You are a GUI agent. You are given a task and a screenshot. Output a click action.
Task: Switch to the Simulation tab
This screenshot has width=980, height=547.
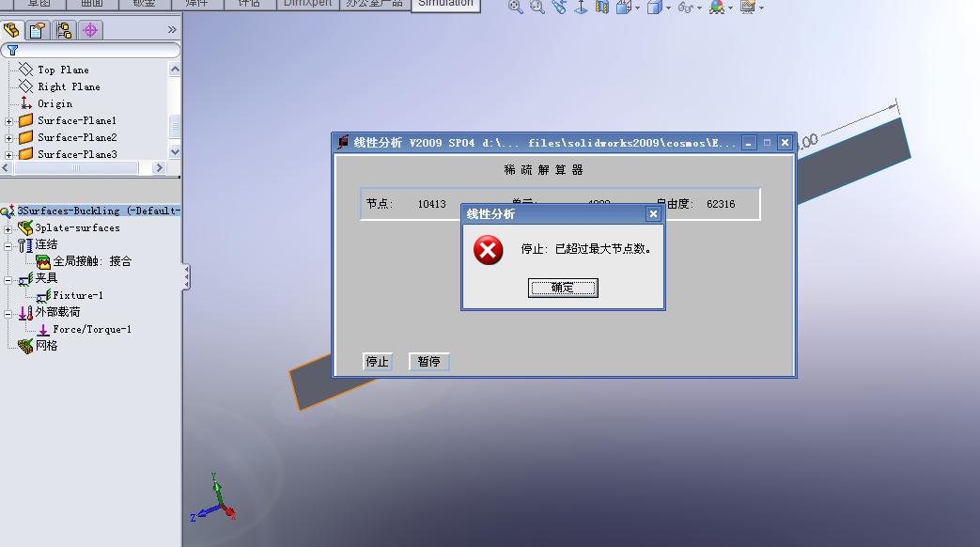(445, 4)
